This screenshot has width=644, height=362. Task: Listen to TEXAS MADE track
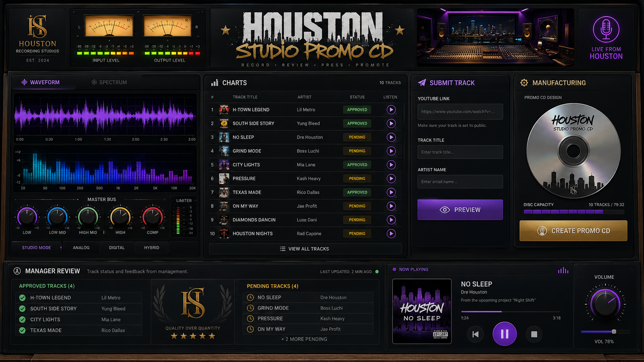click(x=391, y=192)
